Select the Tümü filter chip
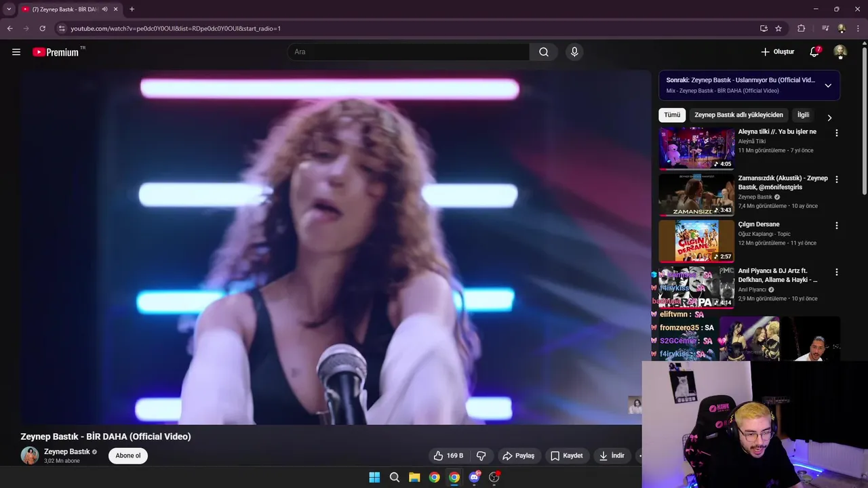Viewport: 868px width, 488px height. (x=672, y=115)
